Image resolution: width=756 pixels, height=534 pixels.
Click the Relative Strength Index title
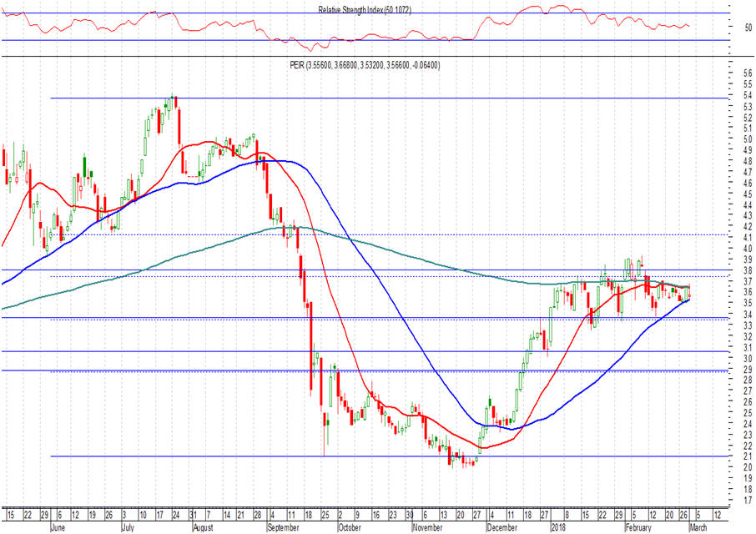[x=365, y=9]
